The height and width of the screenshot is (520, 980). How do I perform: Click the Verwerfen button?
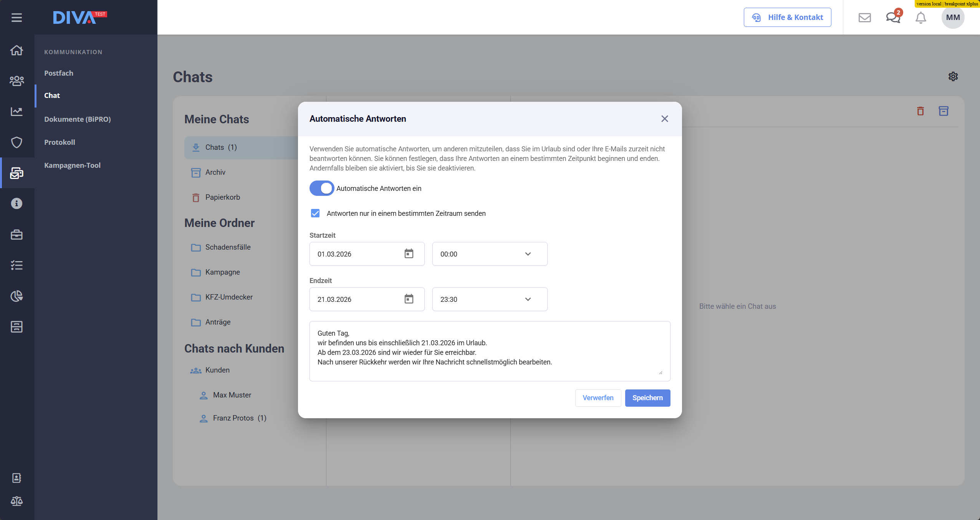pos(598,397)
